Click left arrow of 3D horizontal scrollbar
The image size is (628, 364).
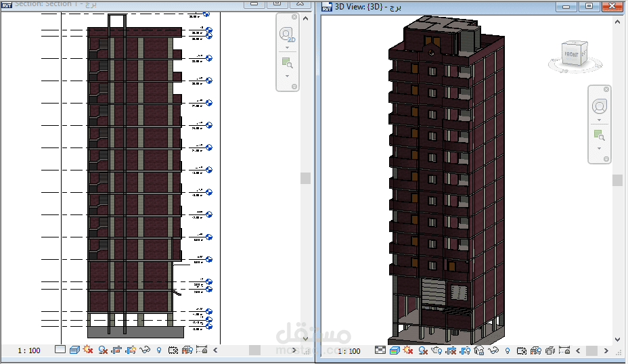coord(578,350)
